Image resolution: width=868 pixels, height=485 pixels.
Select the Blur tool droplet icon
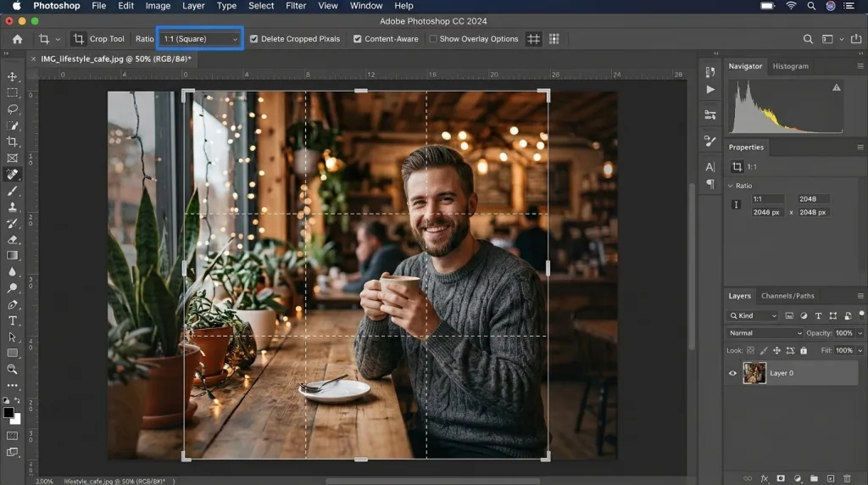[x=12, y=272]
